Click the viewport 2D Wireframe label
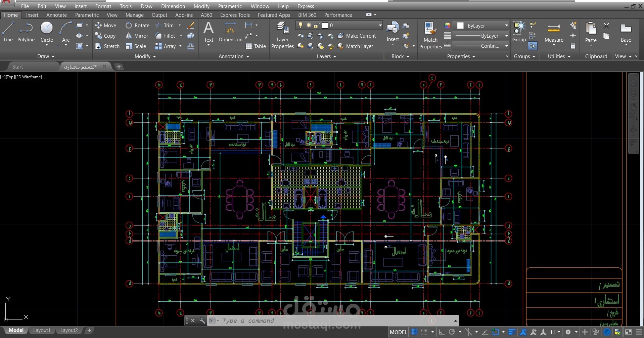The height and width of the screenshot is (338, 644). (x=29, y=77)
